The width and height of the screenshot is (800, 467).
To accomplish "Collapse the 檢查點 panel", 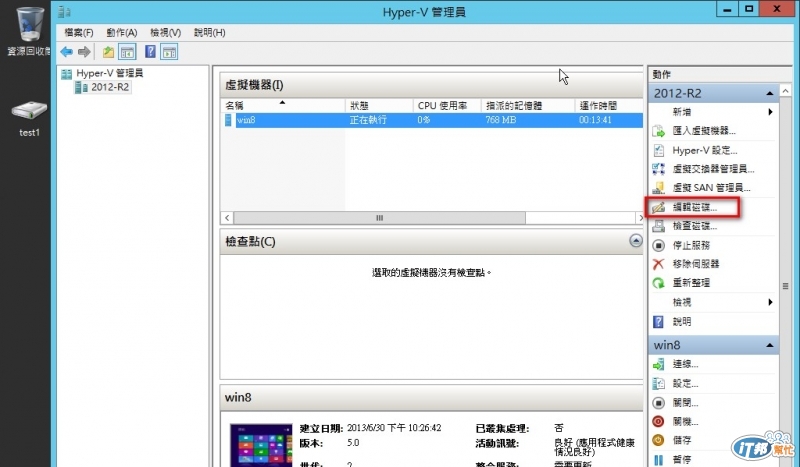I will 636,240.
